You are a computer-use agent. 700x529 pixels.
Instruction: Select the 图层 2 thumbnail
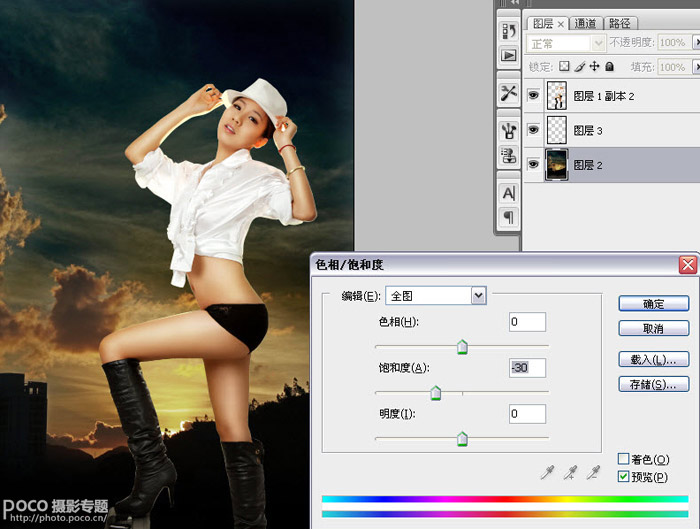tap(557, 165)
